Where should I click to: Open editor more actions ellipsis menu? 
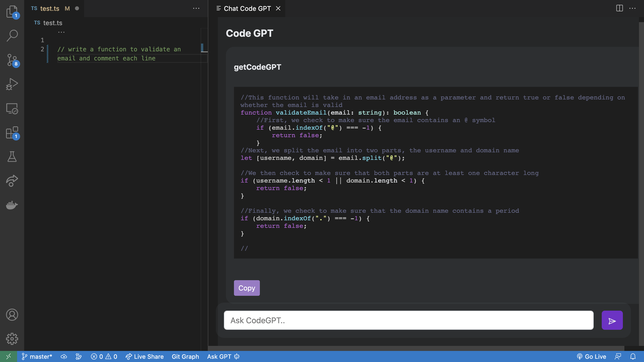click(x=196, y=9)
